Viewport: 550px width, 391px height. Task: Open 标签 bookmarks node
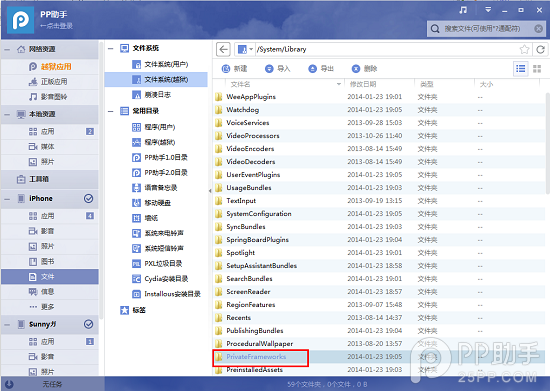(x=133, y=310)
